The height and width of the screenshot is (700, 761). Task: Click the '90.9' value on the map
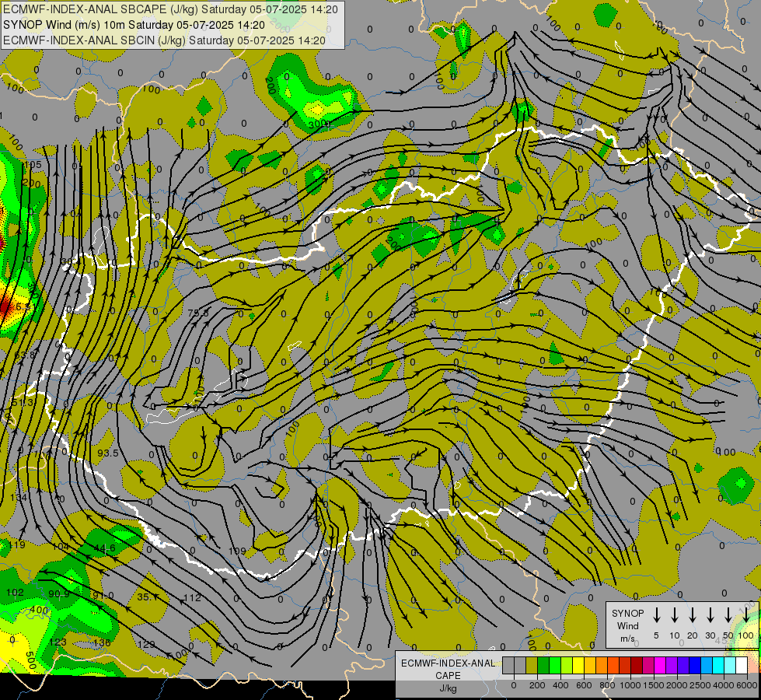59,594
